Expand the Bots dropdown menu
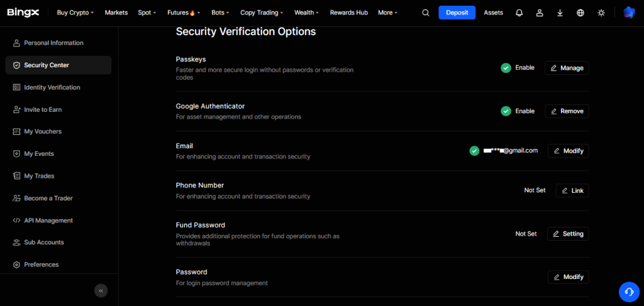 220,13
